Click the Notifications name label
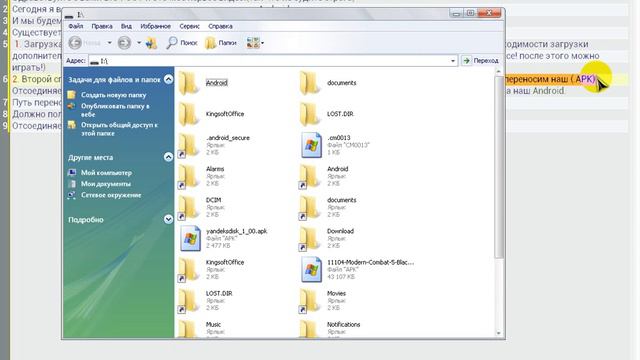 tap(343, 324)
